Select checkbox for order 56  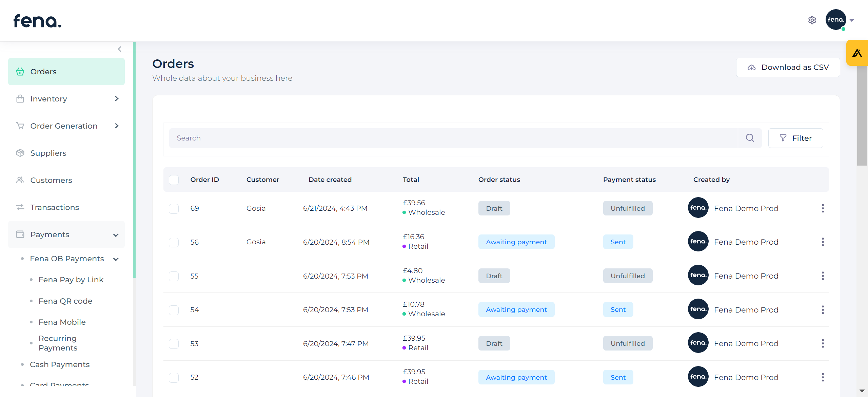tap(174, 242)
